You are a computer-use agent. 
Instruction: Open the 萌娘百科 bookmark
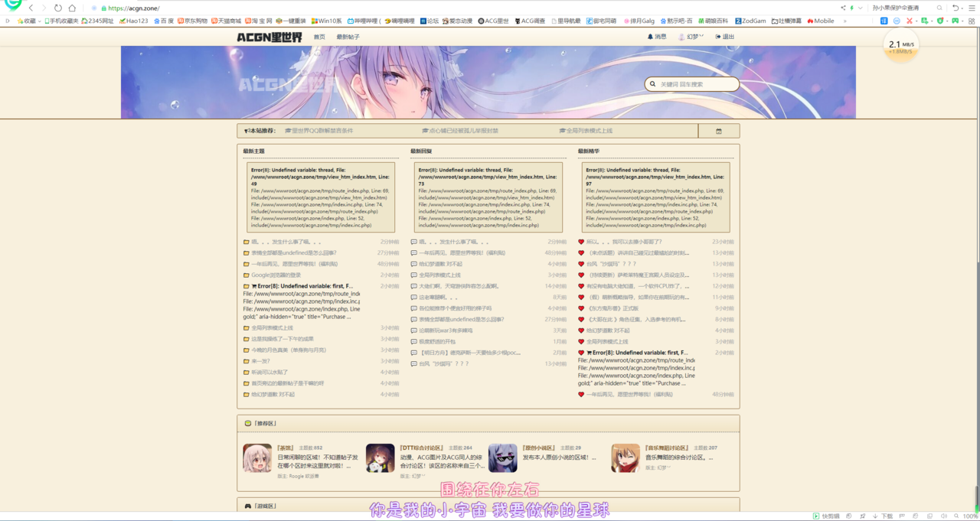point(713,21)
